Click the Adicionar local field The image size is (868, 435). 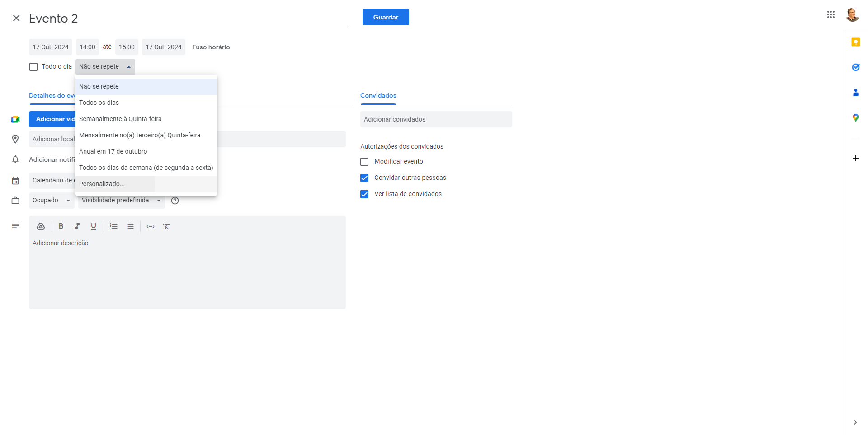tap(187, 139)
